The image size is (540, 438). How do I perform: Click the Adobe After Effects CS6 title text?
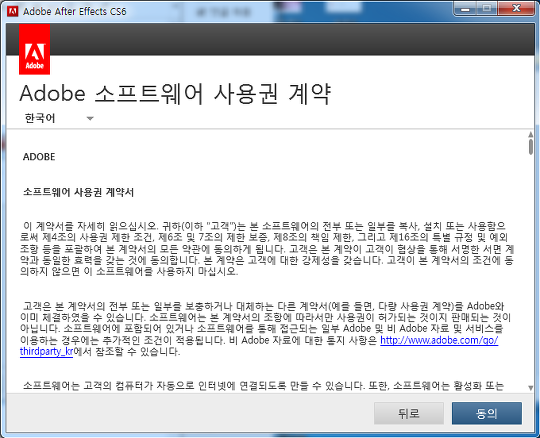(x=74, y=11)
